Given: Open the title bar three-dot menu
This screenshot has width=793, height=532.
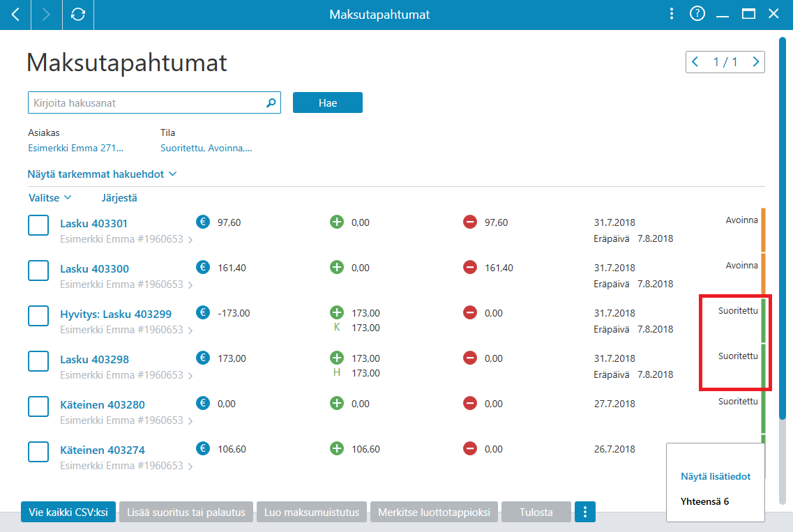Looking at the screenshot, I should (x=671, y=14).
